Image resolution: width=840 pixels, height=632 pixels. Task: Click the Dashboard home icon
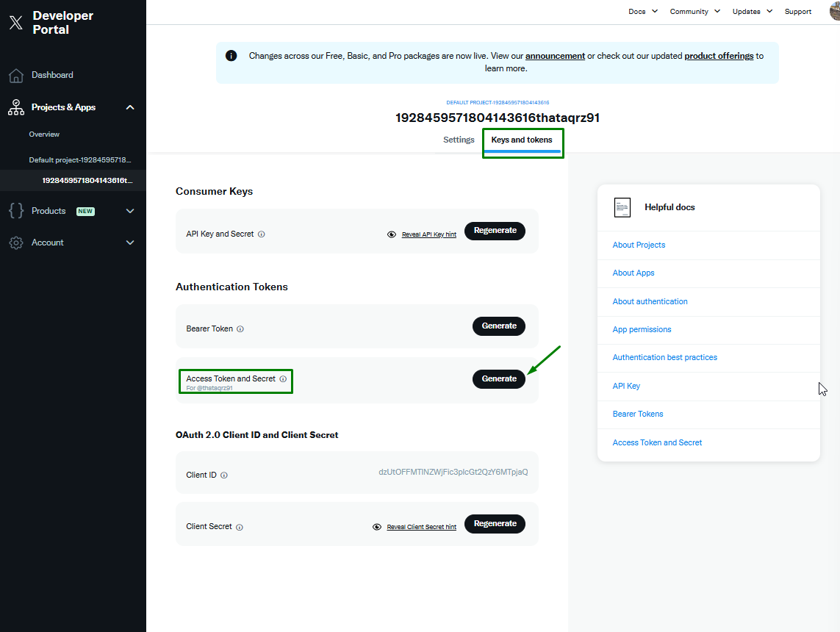[x=16, y=76]
